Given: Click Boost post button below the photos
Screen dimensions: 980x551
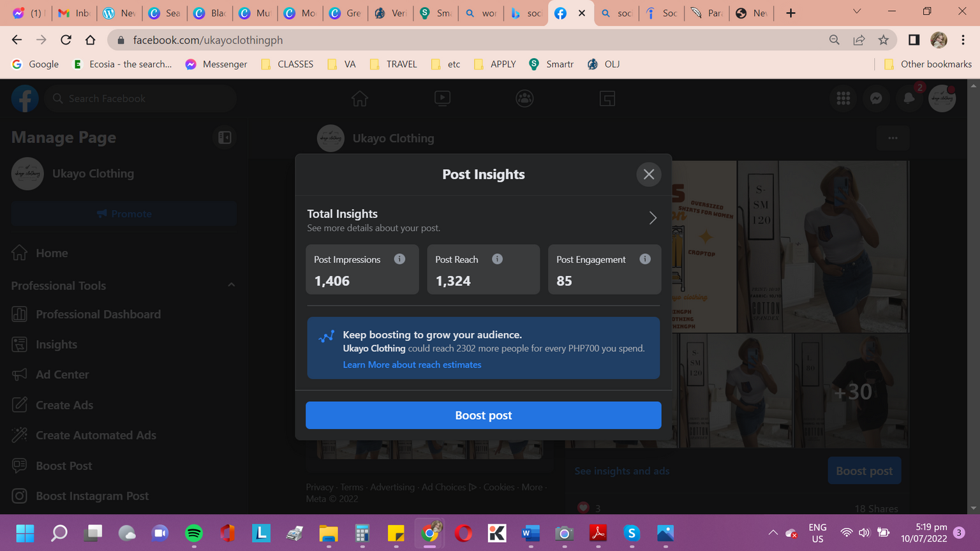Looking at the screenshot, I should (864, 471).
